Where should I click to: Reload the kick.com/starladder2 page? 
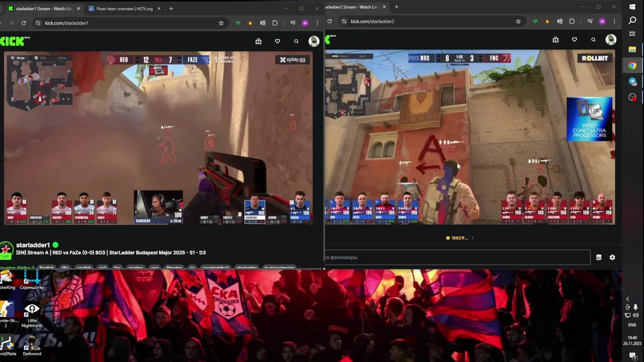tap(330, 21)
